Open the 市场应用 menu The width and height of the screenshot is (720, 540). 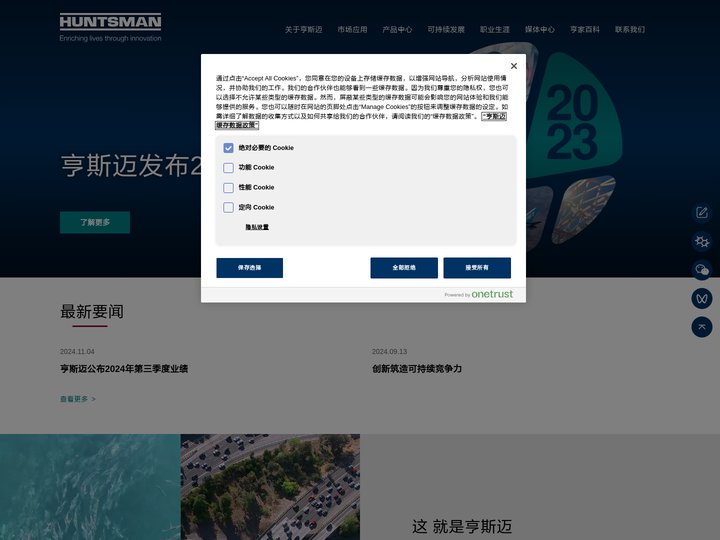tap(352, 29)
